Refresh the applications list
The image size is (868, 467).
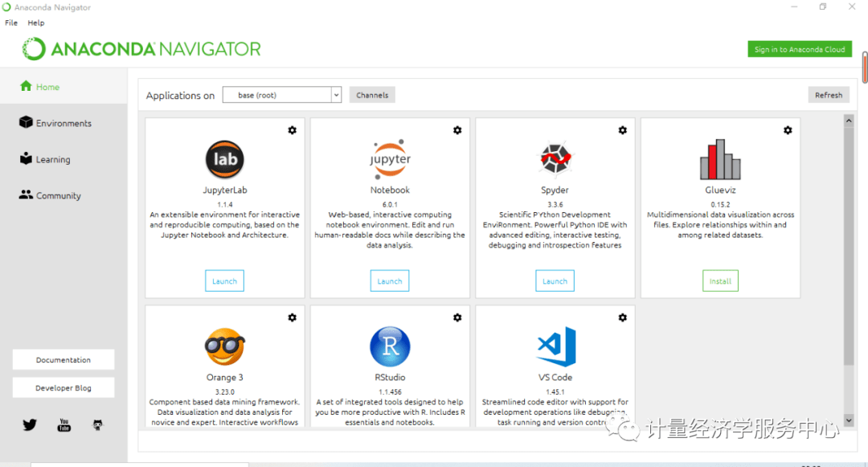pos(828,95)
